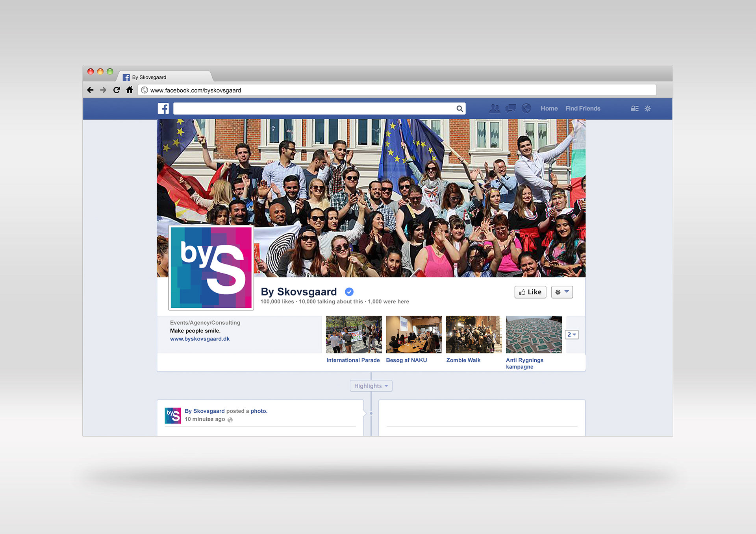Screen dimensions: 756x534
Task: Open the Zombie Walk link
Action: pyautogui.click(x=463, y=360)
